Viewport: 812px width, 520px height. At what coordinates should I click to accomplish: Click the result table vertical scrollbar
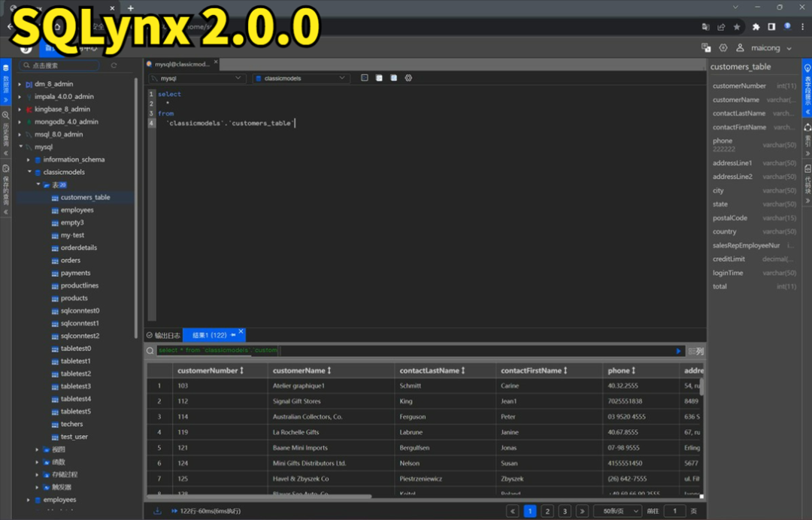pos(702,387)
